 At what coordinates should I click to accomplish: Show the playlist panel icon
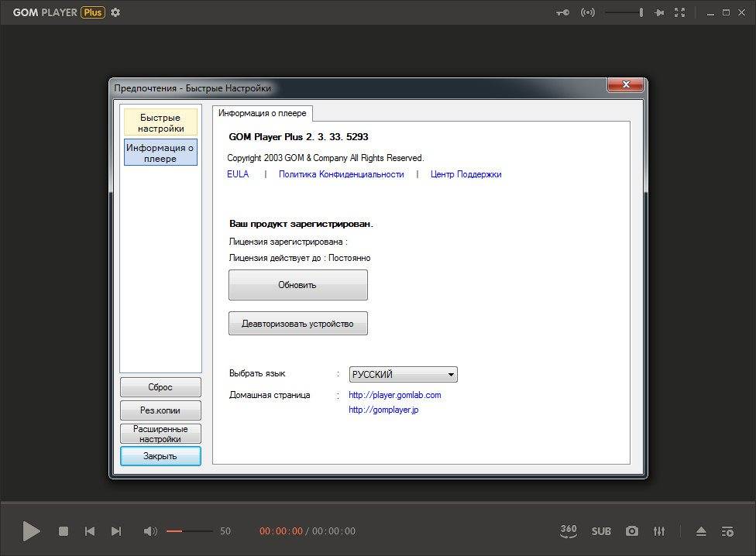point(727,531)
